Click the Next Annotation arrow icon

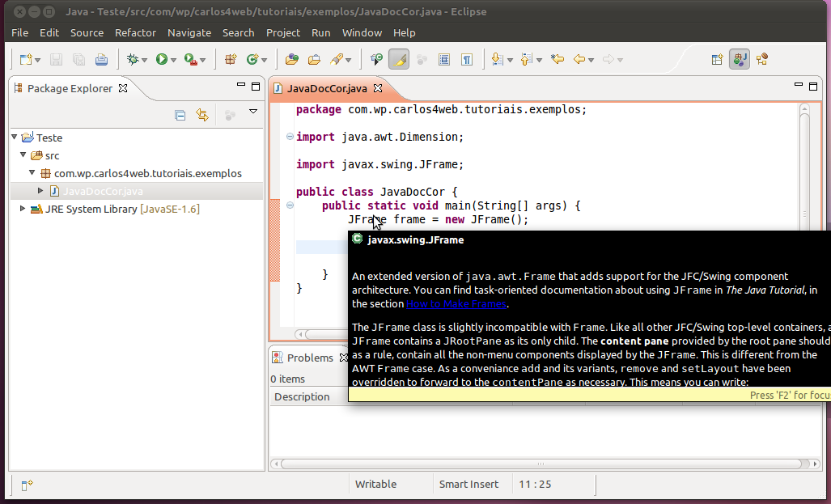click(497, 59)
